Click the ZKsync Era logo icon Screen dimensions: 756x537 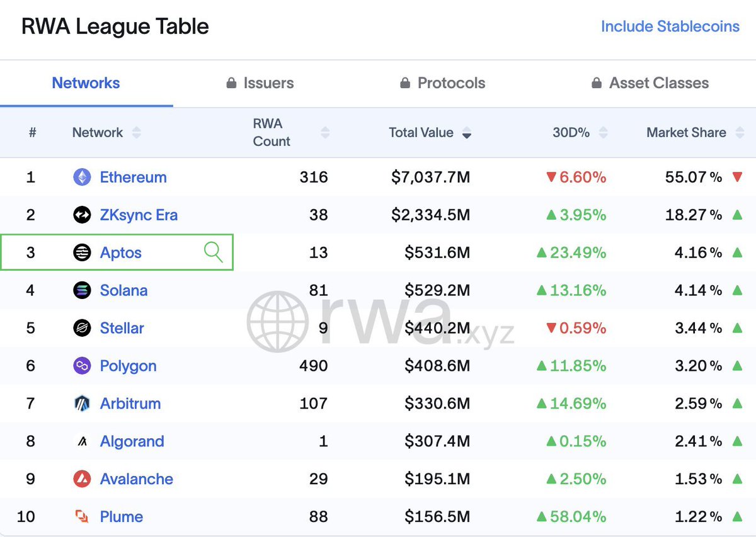tap(82, 215)
